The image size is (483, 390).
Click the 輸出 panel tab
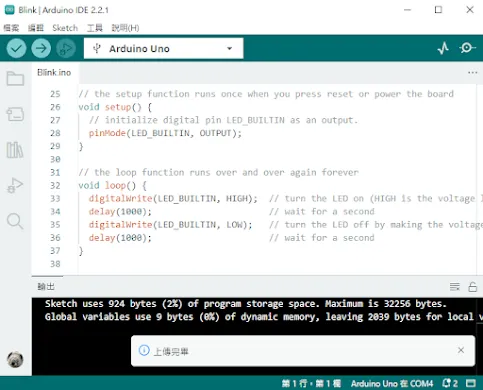tap(46, 287)
